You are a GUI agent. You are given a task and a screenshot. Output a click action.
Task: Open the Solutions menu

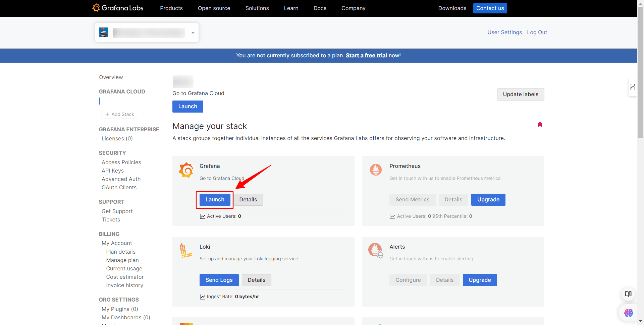coord(257,8)
